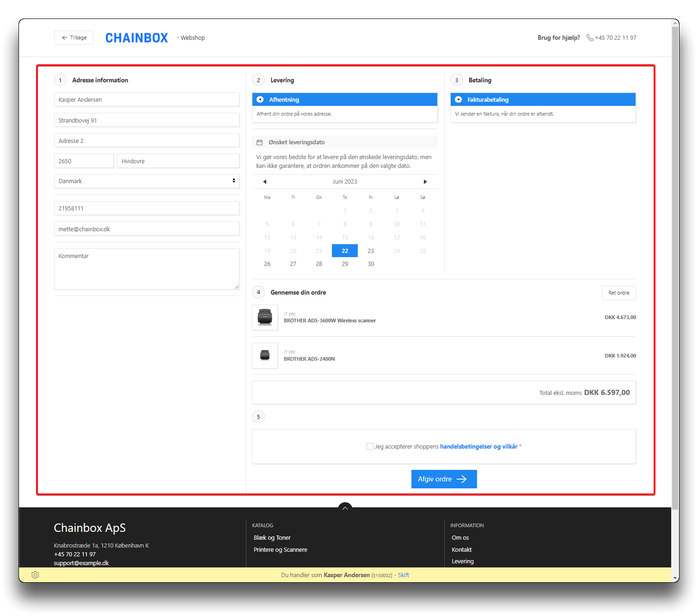Select the Afhentning delivery option

345,99
